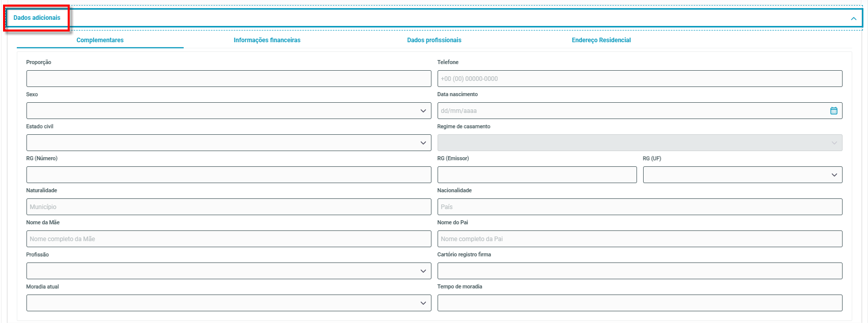Expand the Moradia atual dropdown

tap(228, 303)
